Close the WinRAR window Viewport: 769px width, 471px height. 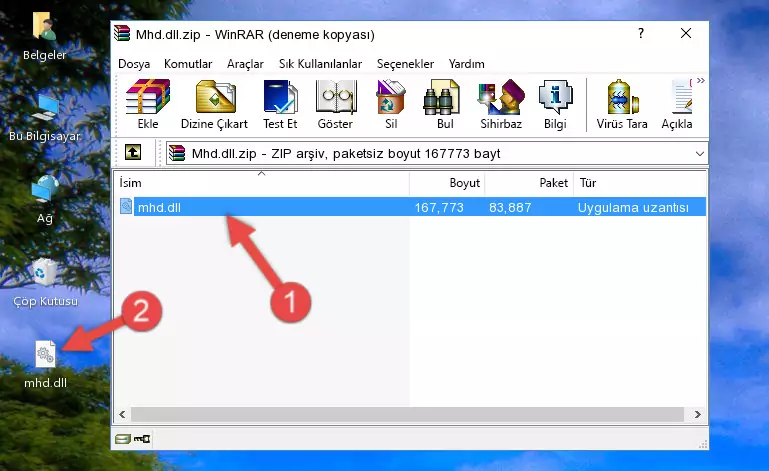point(686,33)
